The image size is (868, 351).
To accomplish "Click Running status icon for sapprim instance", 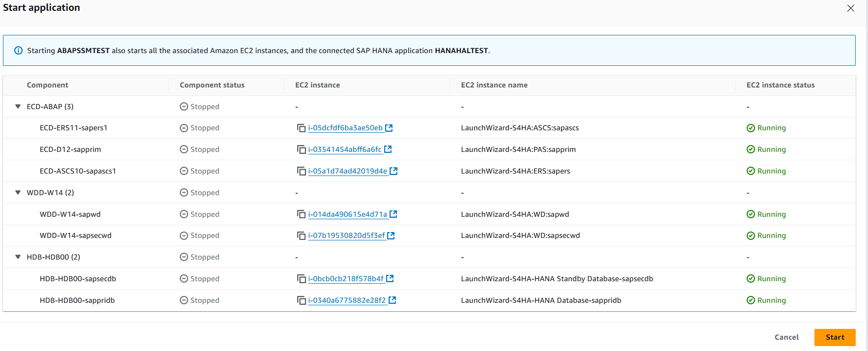I will (x=751, y=149).
